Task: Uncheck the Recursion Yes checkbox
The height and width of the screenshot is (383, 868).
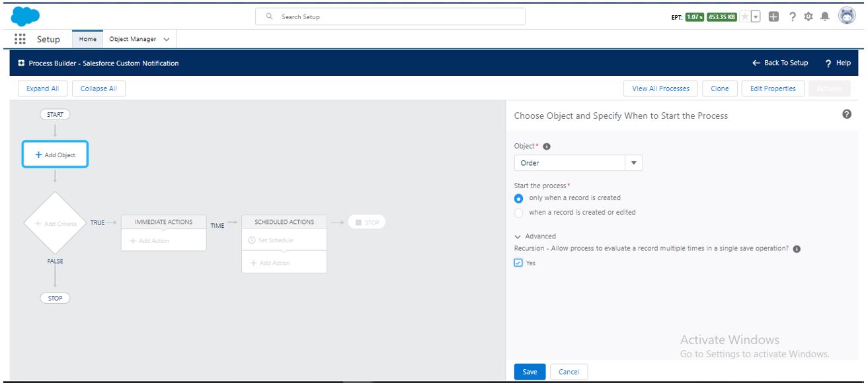Action: coord(518,263)
